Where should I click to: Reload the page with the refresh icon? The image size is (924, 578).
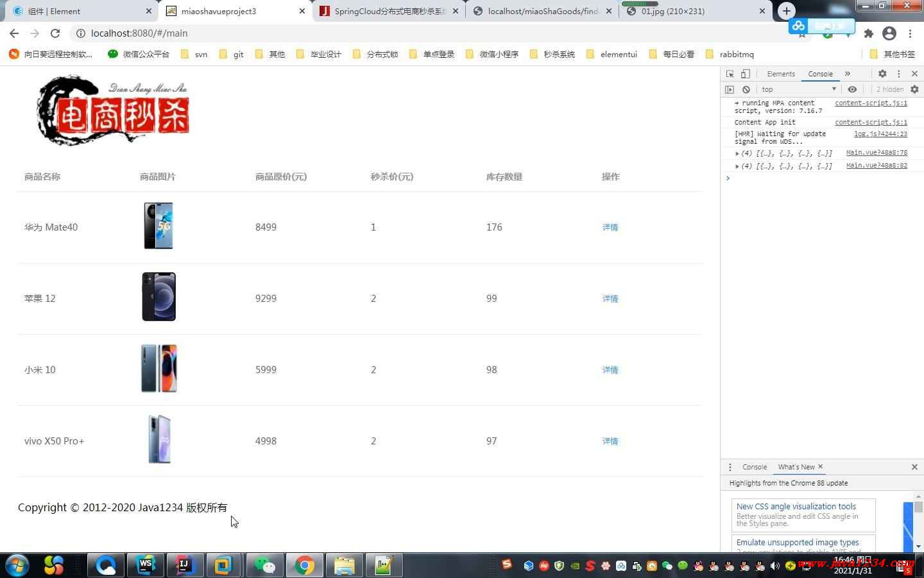(x=55, y=33)
